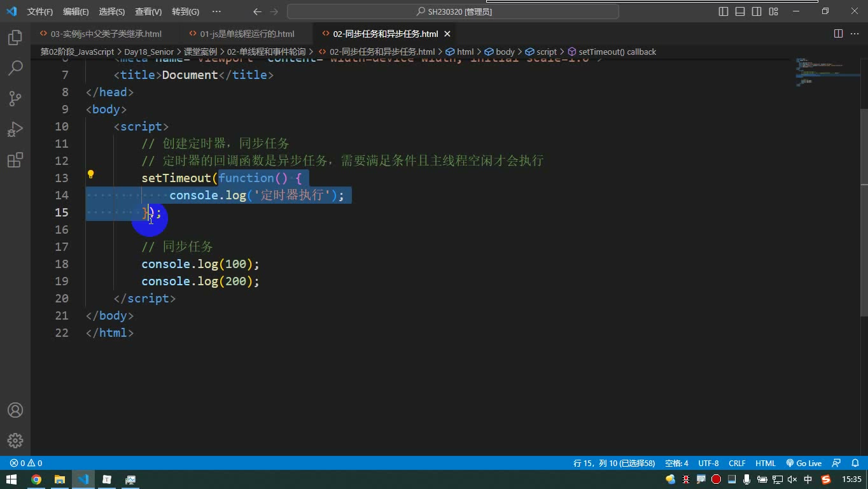Close the 02-同步任务和异步任务.html tab
868x489 pixels.
tap(447, 34)
